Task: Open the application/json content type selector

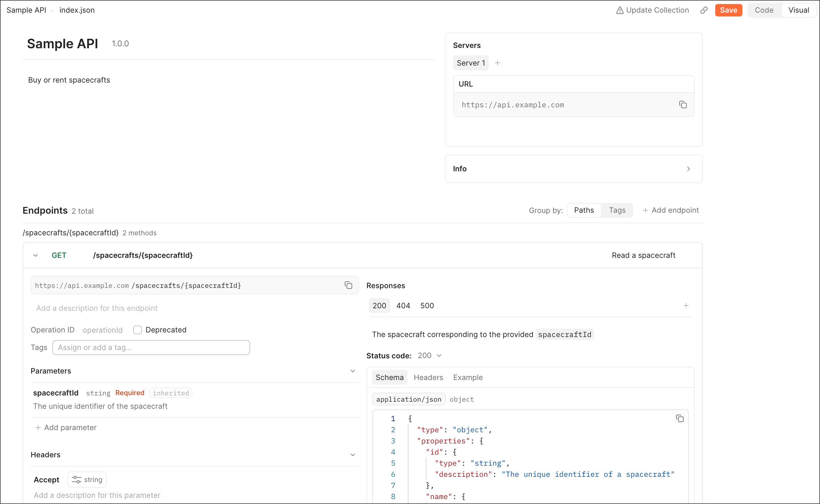Action: 409,399
